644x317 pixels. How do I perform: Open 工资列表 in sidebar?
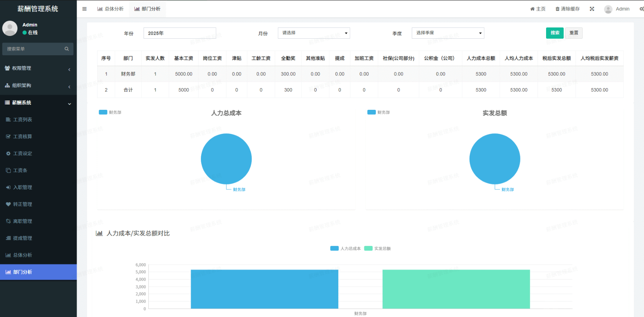tap(22, 119)
